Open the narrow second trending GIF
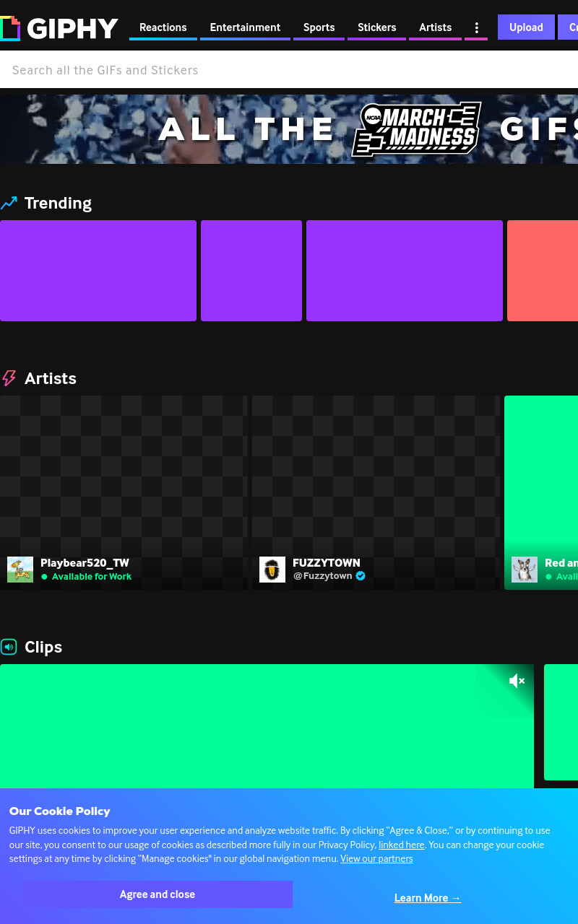 pos(251,271)
